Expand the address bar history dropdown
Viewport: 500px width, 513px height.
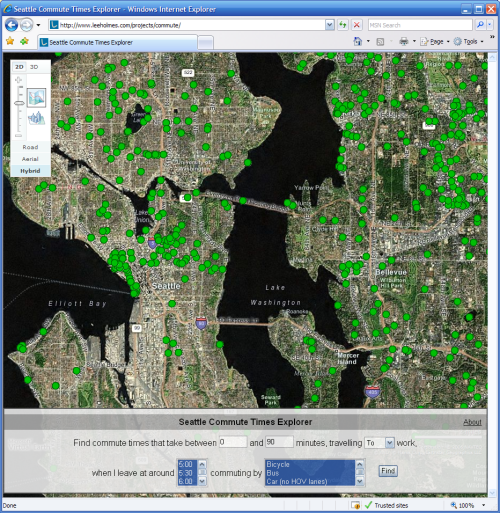pos(330,25)
